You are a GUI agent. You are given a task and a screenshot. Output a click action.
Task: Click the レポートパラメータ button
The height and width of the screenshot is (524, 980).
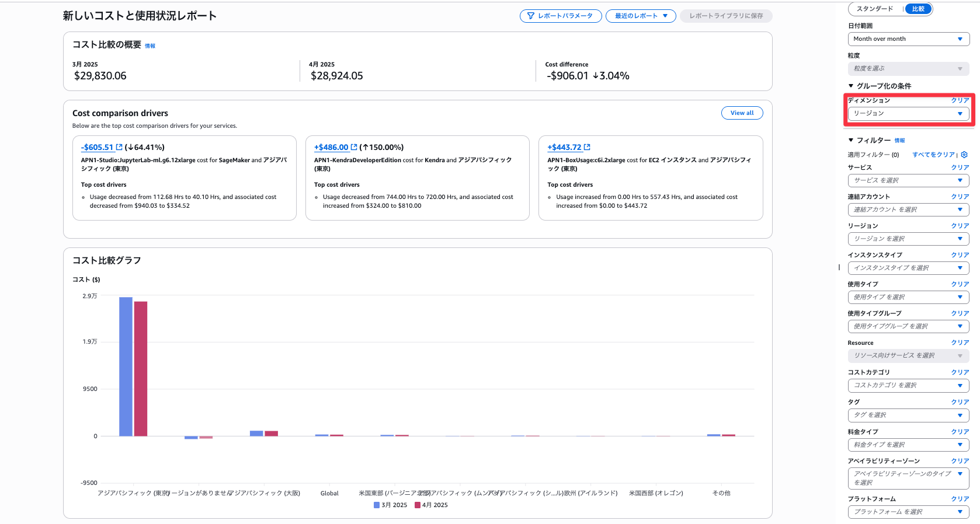point(560,16)
